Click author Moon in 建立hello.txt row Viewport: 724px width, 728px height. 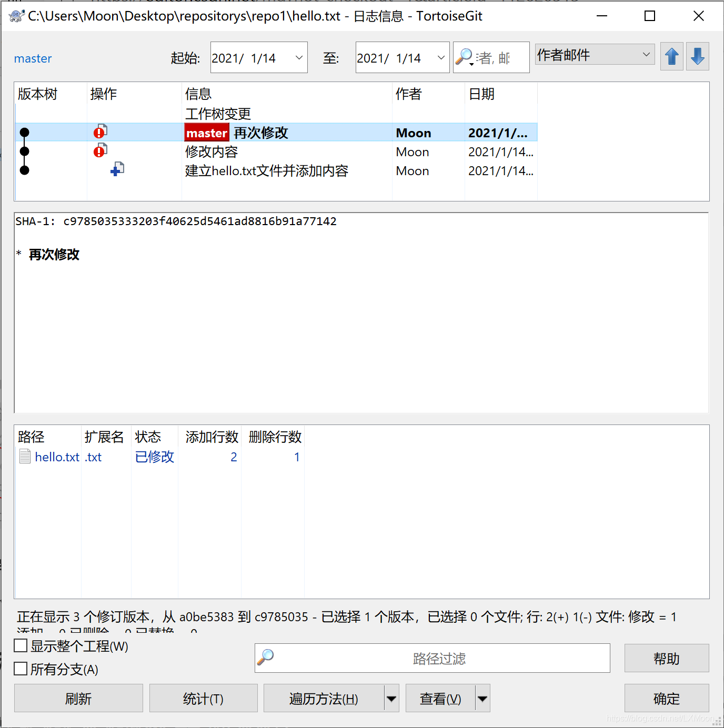tap(413, 170)
